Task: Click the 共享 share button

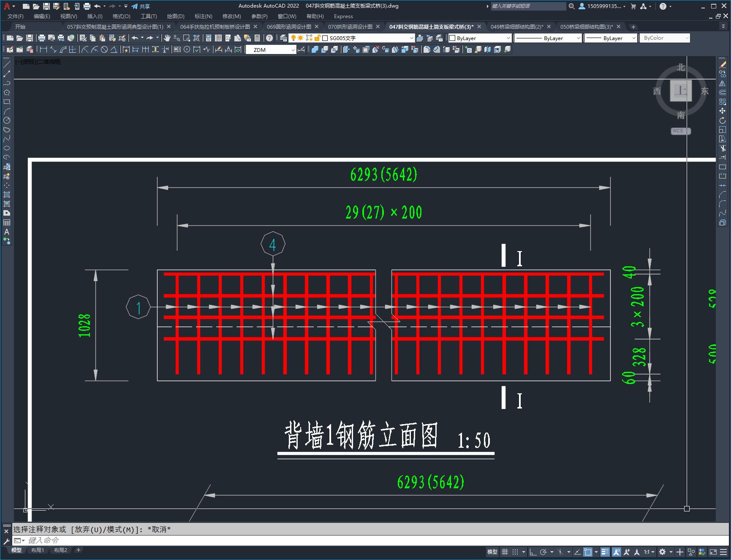Action: coord(141,6)
